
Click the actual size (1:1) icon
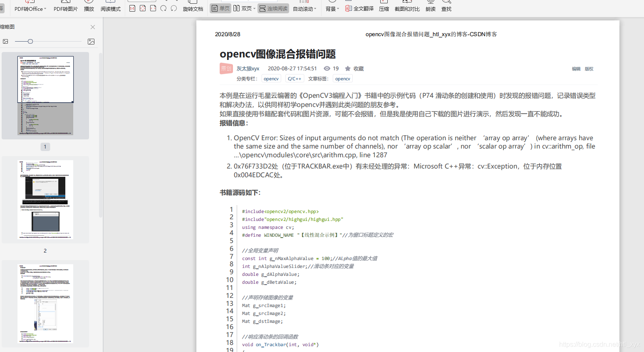coord(132,8)
